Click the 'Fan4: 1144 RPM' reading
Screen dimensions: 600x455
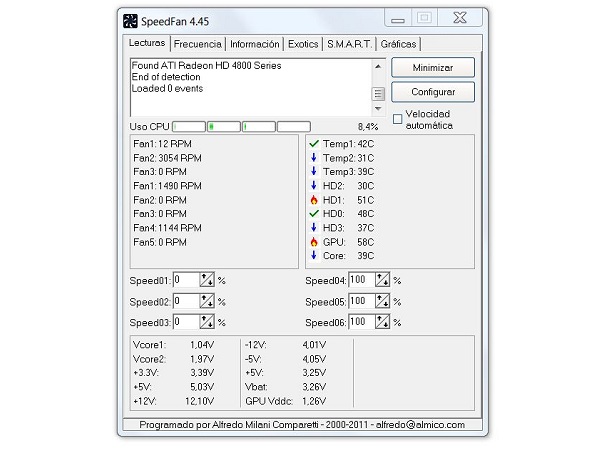(x=167, y=228)
